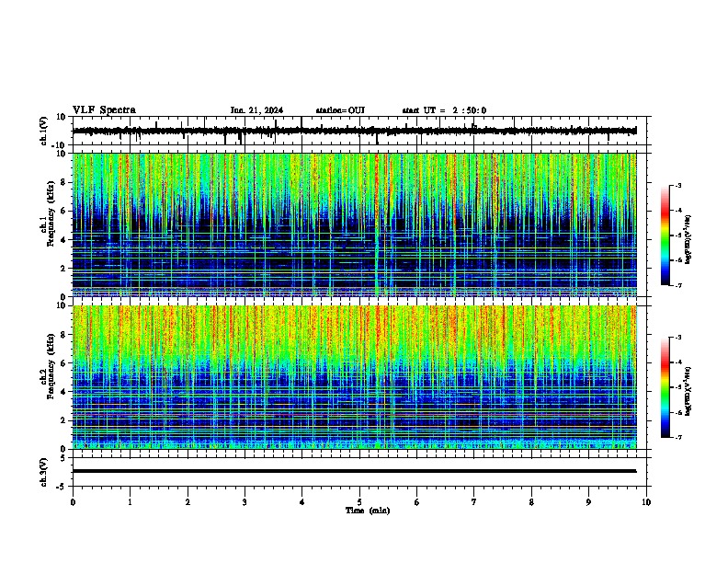Viewport: 728px width, 563px height.
Task: Click inside the ch.2 spectrogram panel
Action: click(355, 377)
